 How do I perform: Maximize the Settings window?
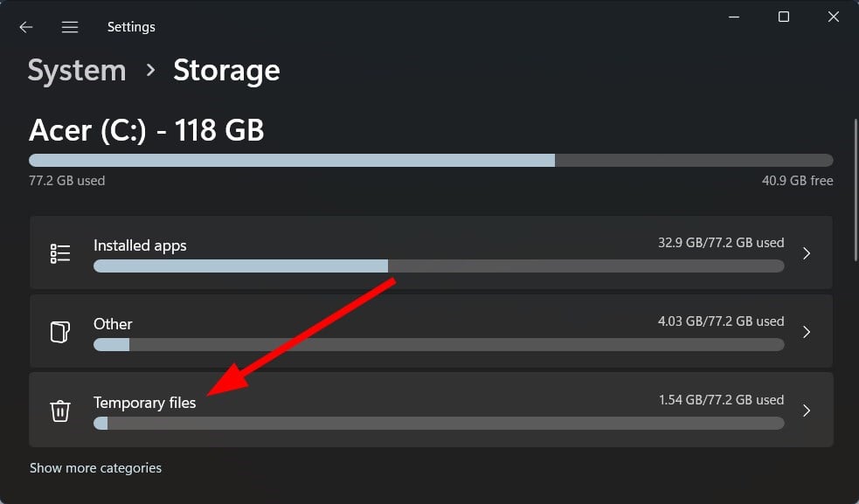tap(784, 17)
